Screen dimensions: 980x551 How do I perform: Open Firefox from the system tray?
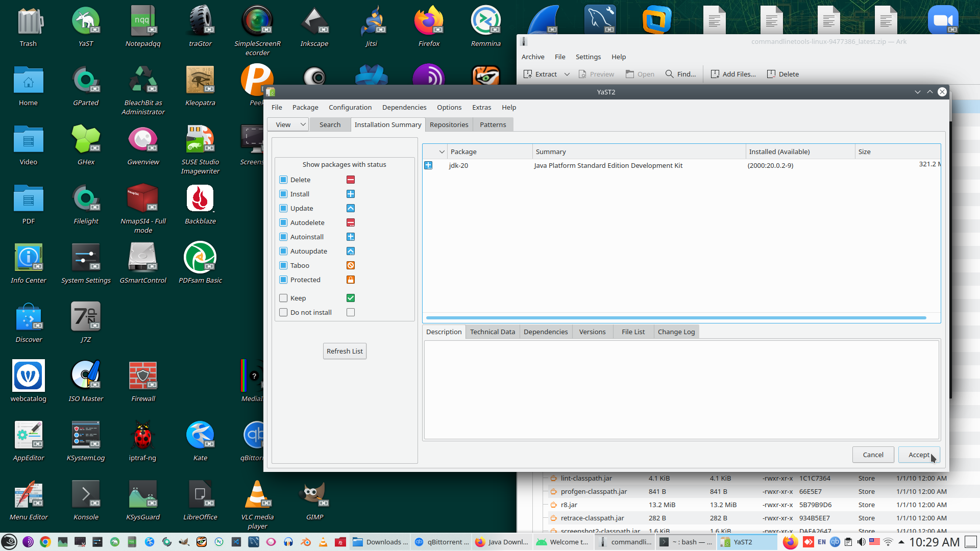tap(790, 542)
